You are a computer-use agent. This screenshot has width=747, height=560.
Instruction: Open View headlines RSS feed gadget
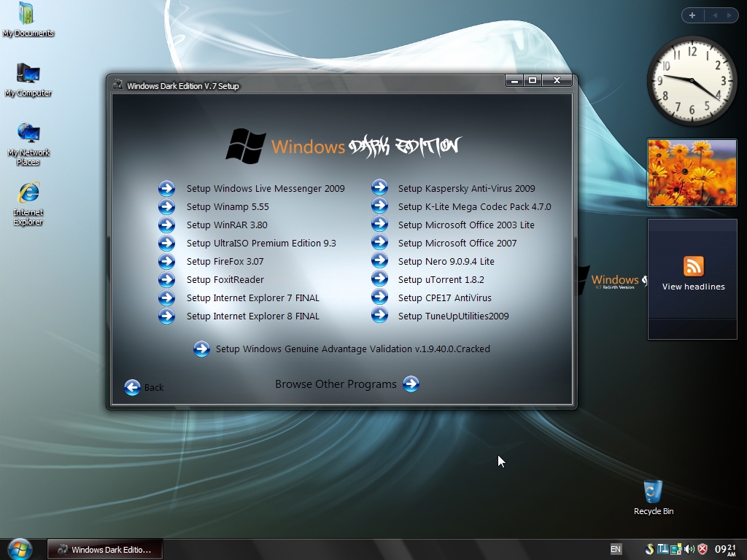pos(693,273)
